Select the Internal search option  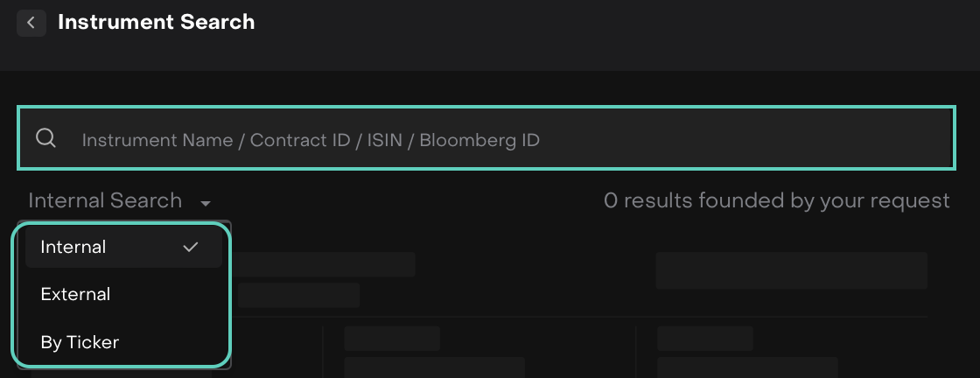(122, 248)
